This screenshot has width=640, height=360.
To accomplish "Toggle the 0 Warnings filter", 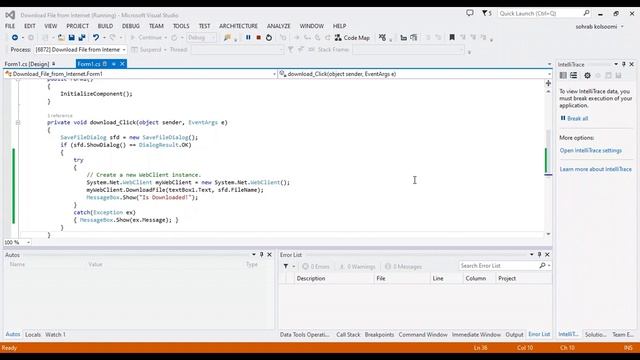I will coord(357,267).
